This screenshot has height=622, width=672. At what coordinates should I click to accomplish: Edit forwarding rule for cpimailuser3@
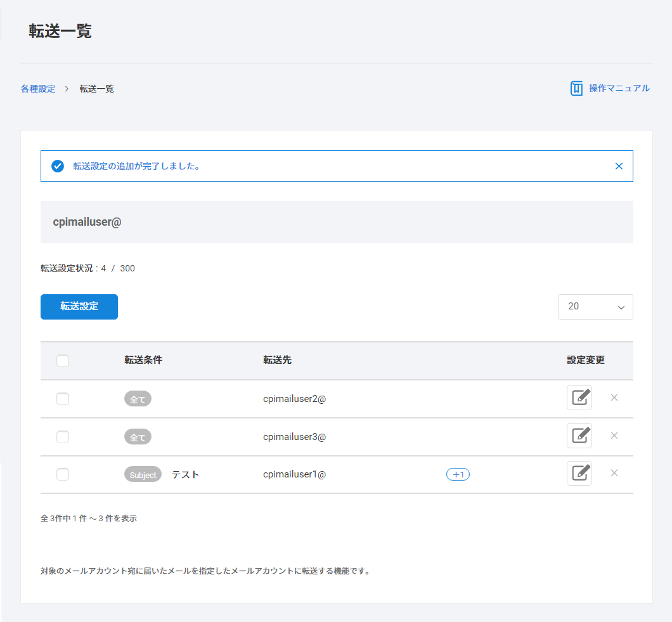pos(579,436)
